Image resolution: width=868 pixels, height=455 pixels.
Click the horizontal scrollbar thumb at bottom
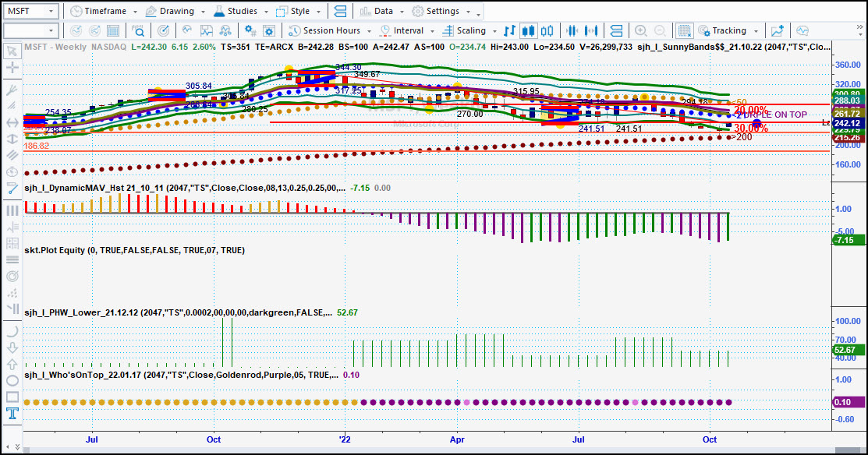(x=848, y=451)
